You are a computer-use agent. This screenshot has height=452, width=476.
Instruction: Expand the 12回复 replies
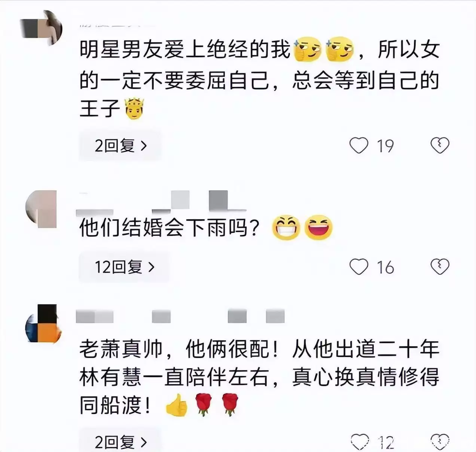pos(124,267)
